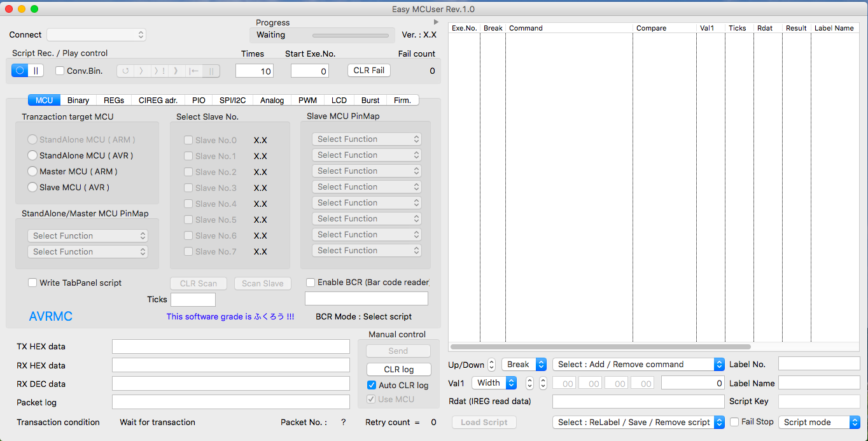The image size is (868, 441).
Task: Click the grayed pause icon in playback group
Action: pos(211,71)
